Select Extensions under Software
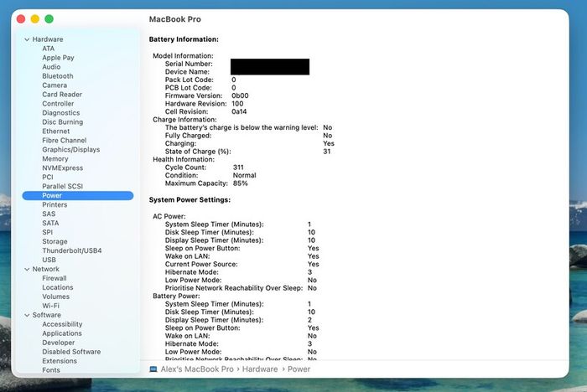 click(60, 361)
